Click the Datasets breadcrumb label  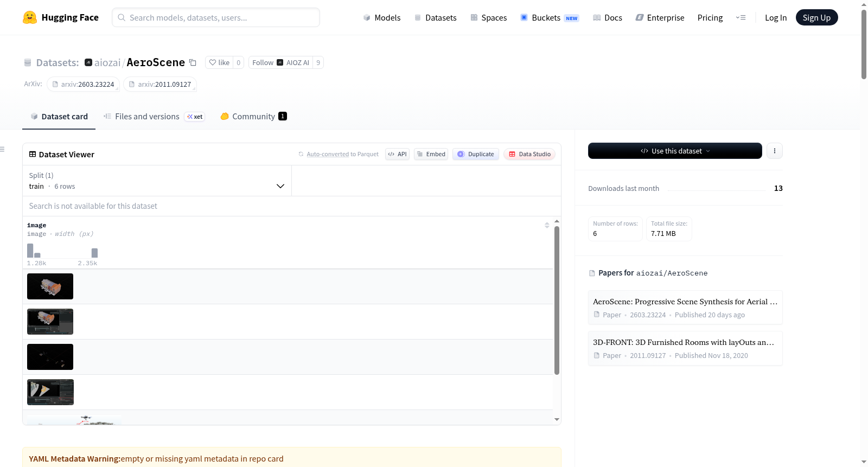[58, 63]
